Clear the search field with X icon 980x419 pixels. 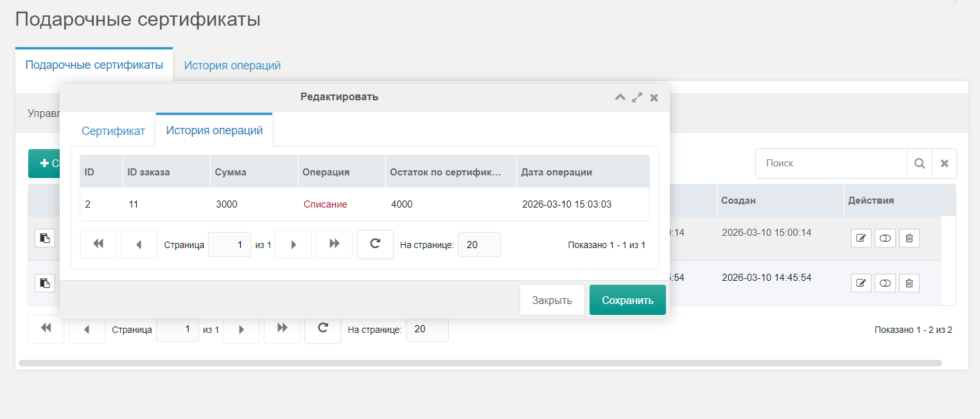(944, 164)
